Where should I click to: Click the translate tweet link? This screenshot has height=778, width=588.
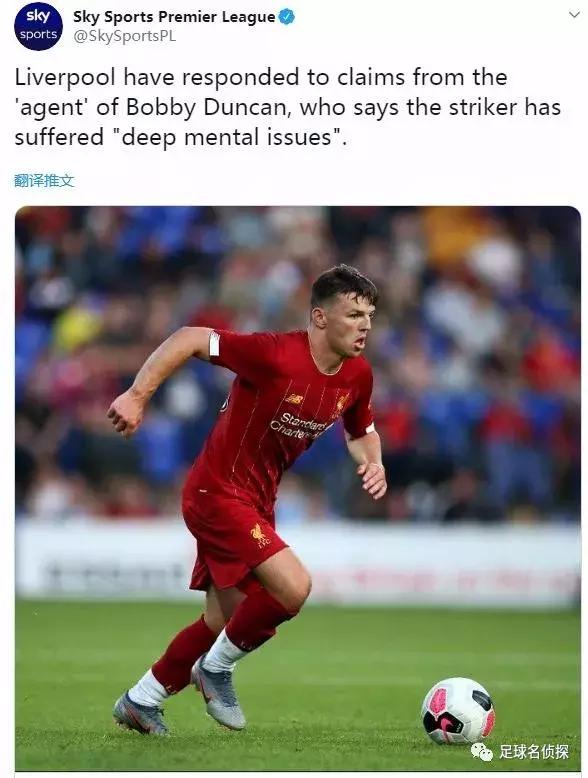pos(44,181)
